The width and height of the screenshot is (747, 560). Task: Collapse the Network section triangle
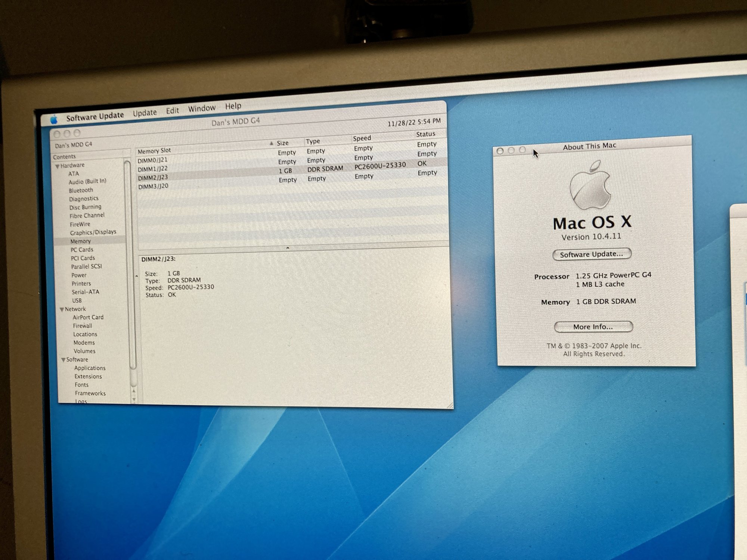[62, 309]
